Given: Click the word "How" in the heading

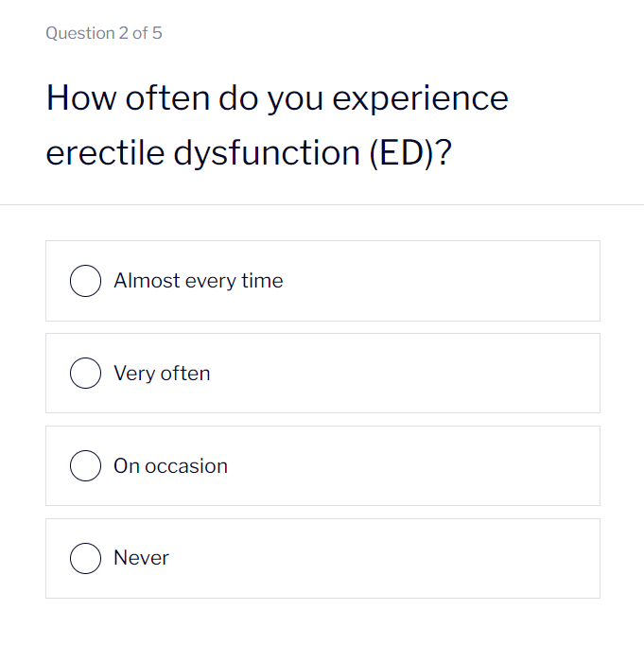Looking at the screenshot, I should pos(77,97).
